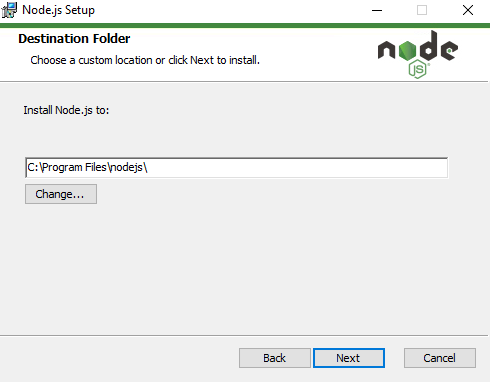Screen dimensions: 490x382
Task: Click the separator line above the buttons
Action: coord(244,335)
